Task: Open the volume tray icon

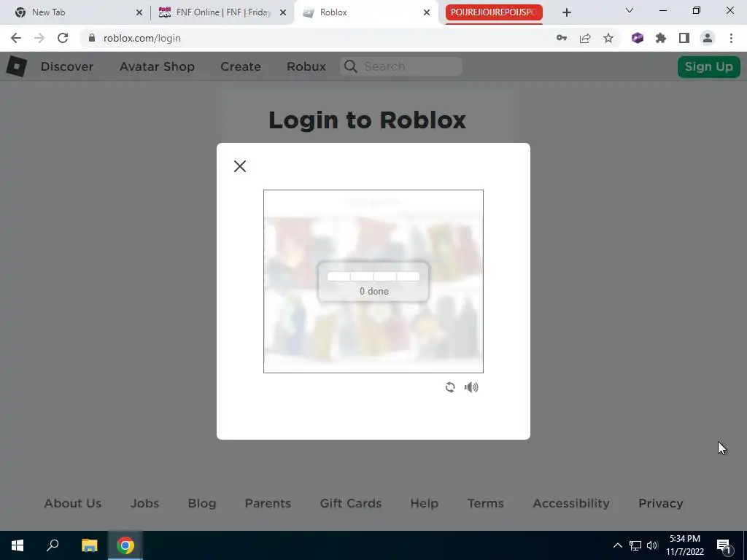Action: click(652, 545)
